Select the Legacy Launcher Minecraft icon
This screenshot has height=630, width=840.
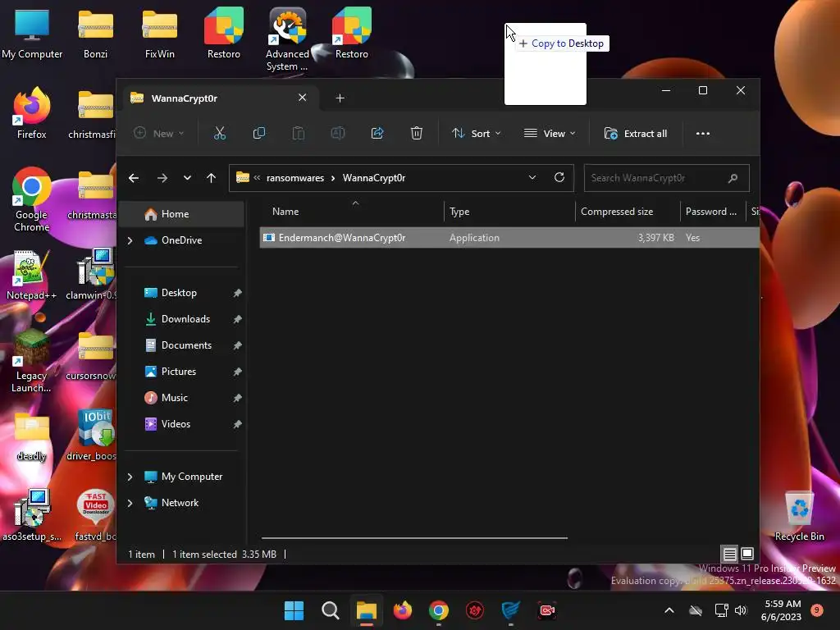(32, 360)
